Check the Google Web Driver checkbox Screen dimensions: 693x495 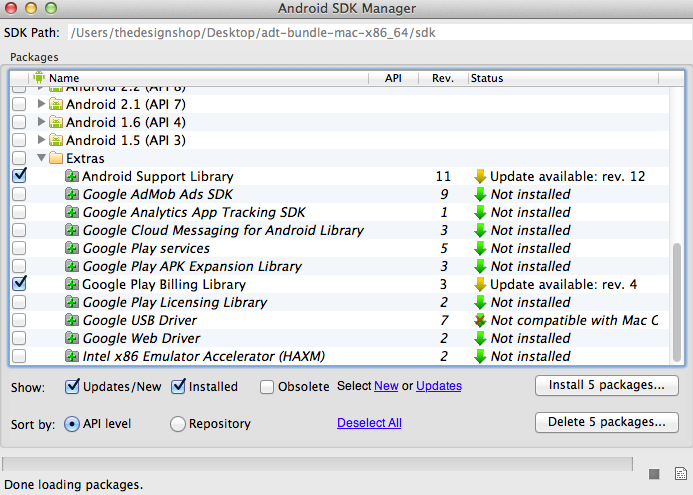click(19, 338)
